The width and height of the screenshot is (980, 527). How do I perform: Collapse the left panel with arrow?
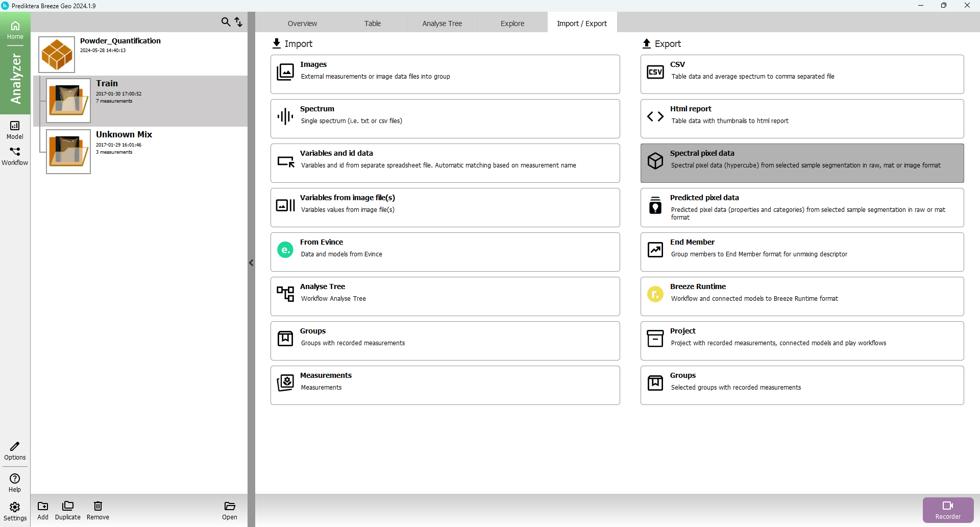point(251,263)
